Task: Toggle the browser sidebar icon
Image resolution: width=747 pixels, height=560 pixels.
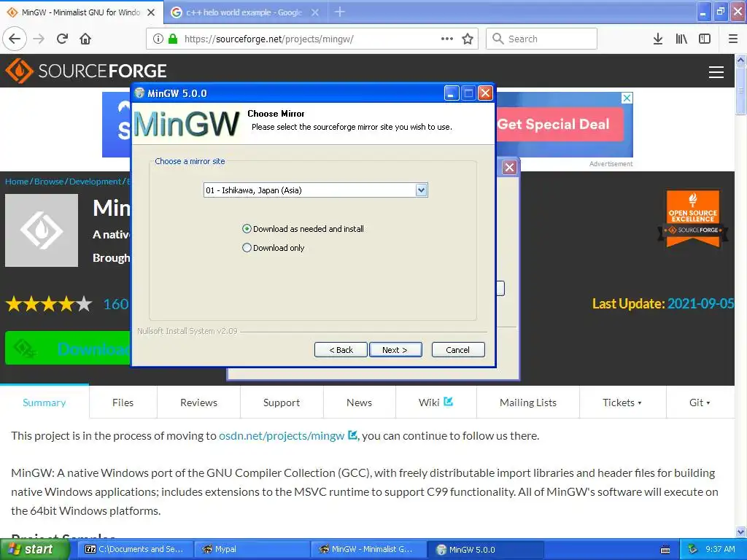Action: (x=704, y=39)
